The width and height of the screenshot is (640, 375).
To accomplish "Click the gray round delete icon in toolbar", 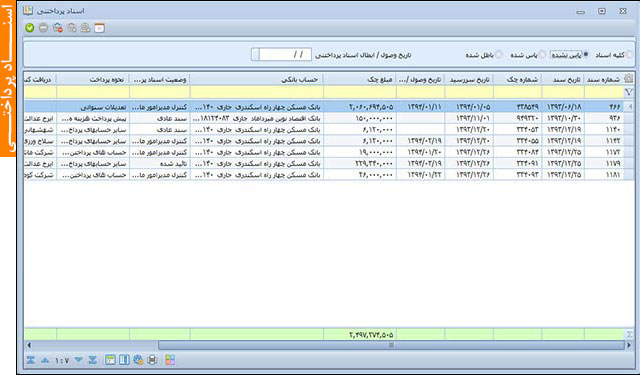I will (43, 28).
